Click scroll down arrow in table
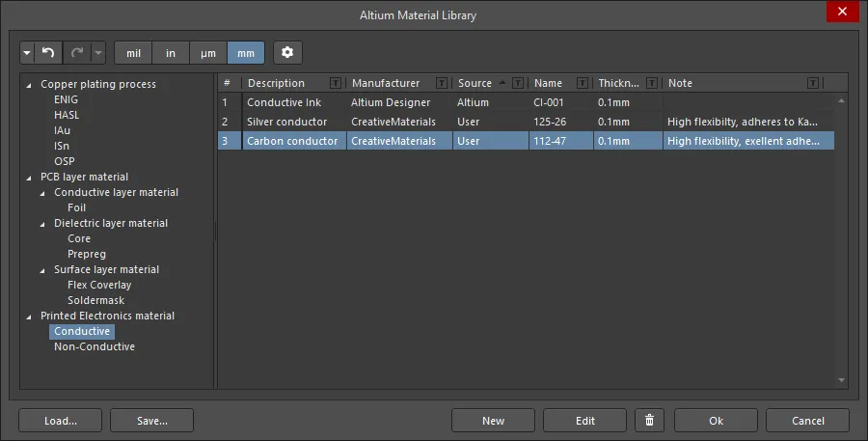The image size is (868, 441). [x=841, y=380]
